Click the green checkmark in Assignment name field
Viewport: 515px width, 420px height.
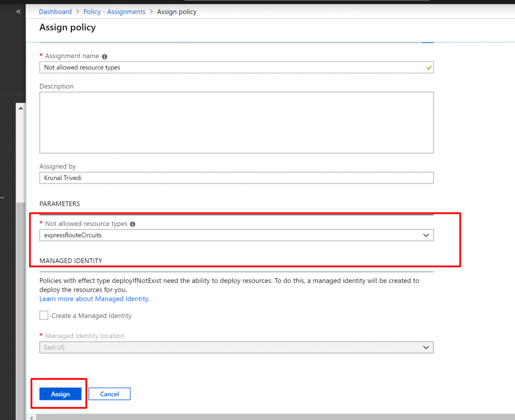pos(428,67)
